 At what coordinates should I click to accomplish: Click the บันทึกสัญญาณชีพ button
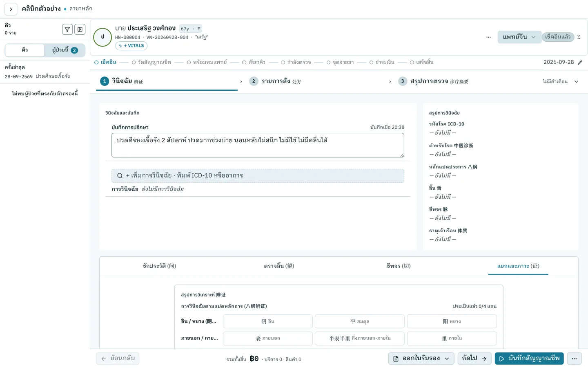[x=529, y=359]
